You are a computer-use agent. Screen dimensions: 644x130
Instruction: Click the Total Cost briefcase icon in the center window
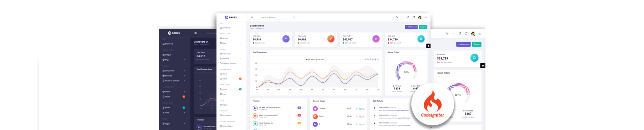pos(421,39)
